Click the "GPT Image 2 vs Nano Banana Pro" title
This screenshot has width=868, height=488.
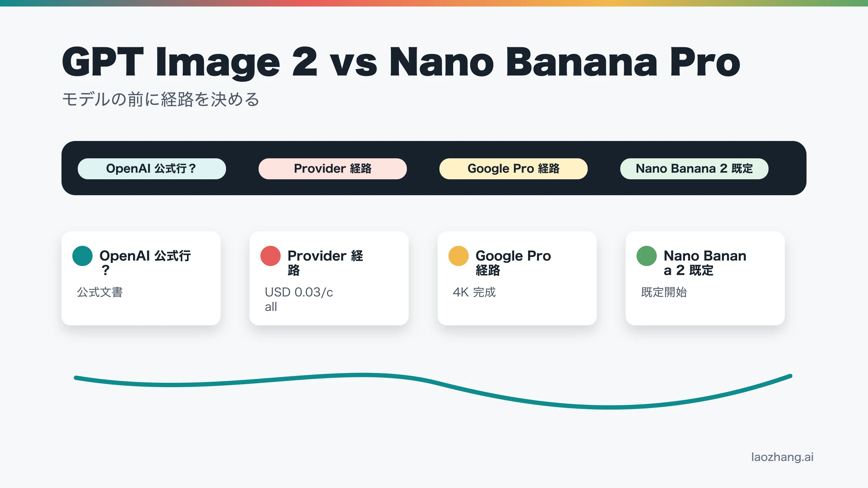401,62
